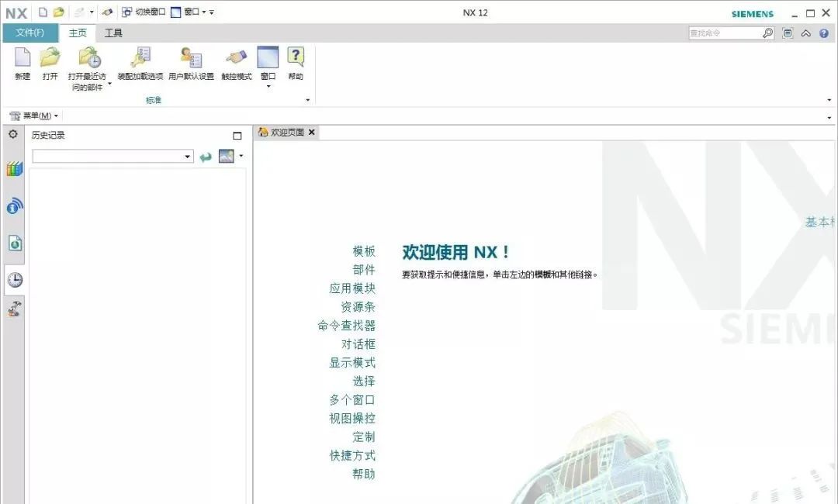
Task: Open the History panel combo box dropdown
Action: [189, 155]
